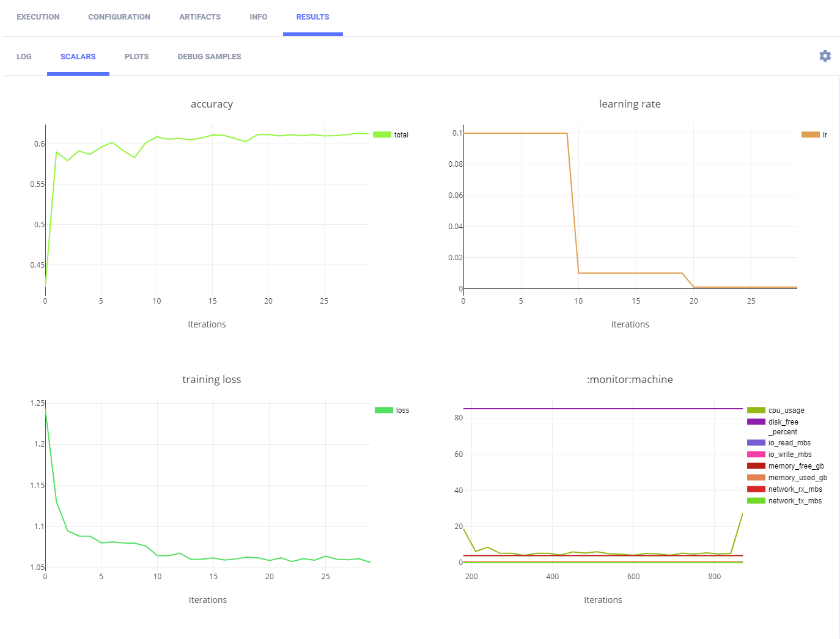Toggle io_write_mbs legend entry
Screen dimensions: 840x639
(789, 455)
